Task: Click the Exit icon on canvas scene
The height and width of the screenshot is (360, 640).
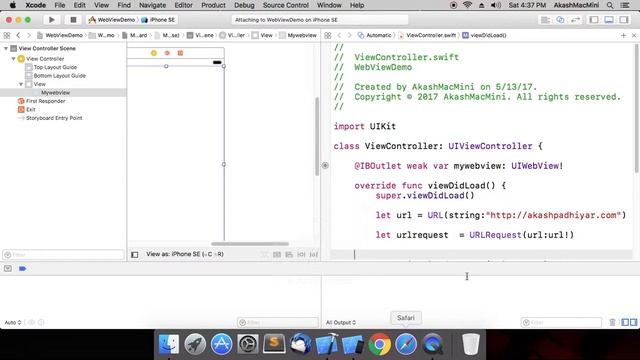Action: tap(180, 53)
